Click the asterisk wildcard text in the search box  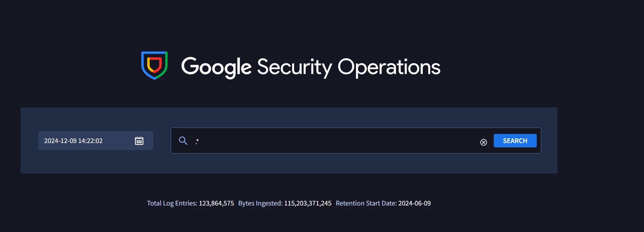(197, 141)
